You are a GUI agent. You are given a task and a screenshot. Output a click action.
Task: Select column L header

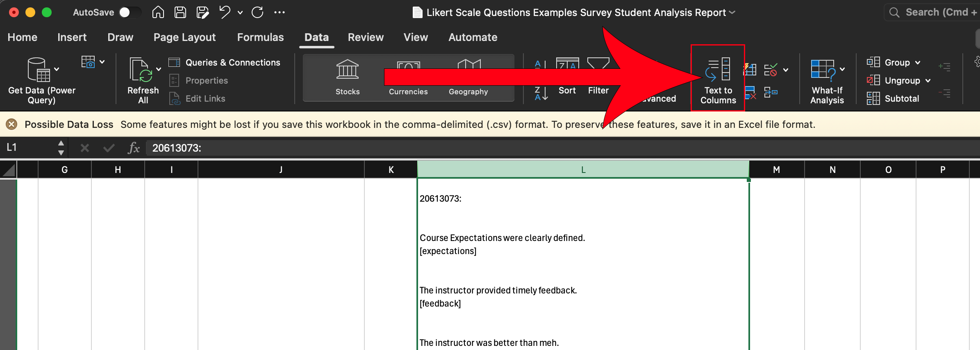(x=583, y=170)
